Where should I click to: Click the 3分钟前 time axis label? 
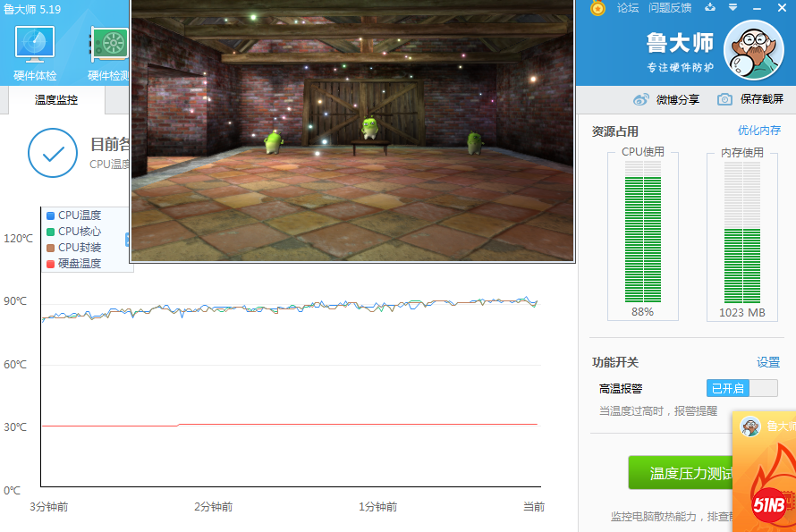point(49,507)
